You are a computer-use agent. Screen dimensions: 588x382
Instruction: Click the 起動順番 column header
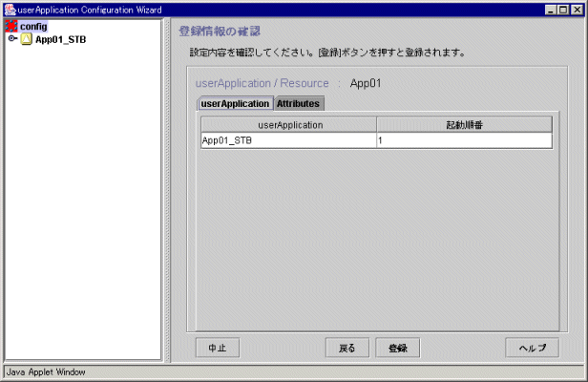coord(464,125)
